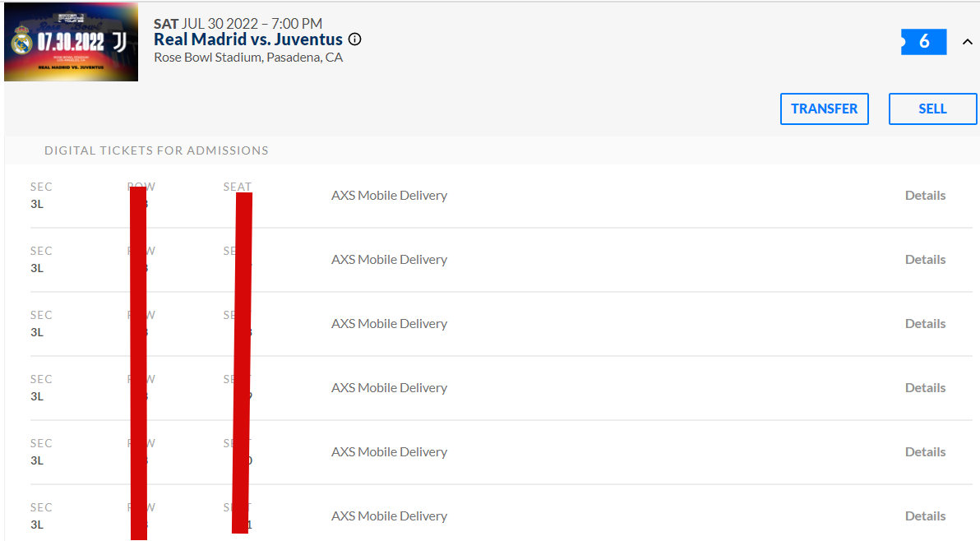Click the Digital Tickets For Admissions header
The width and height of the screenshot is (980, 541).
[156, 150]
